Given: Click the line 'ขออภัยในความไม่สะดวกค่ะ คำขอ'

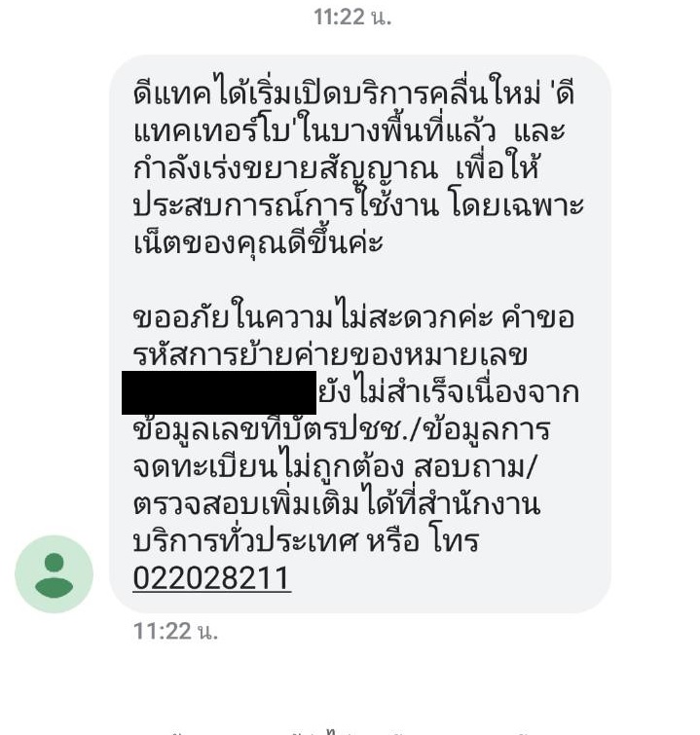Looking at the screenshot, I should [x=354, y=317].
